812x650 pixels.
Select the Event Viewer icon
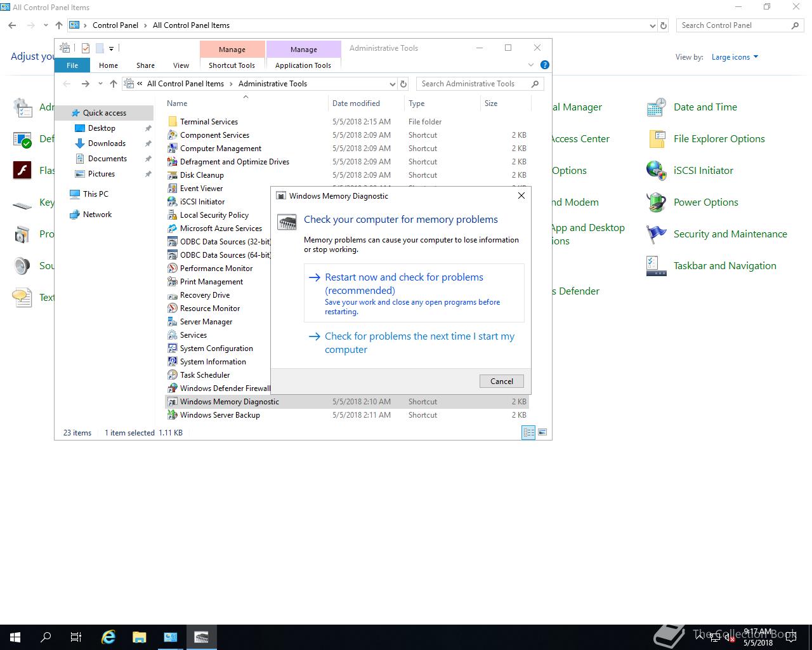[172, 189]
